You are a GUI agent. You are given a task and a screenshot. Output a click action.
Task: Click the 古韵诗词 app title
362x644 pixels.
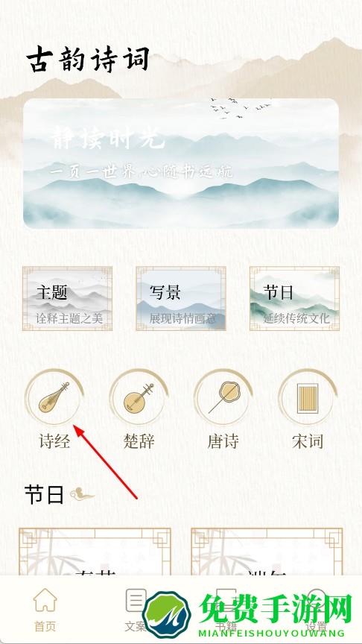point(88,60)
